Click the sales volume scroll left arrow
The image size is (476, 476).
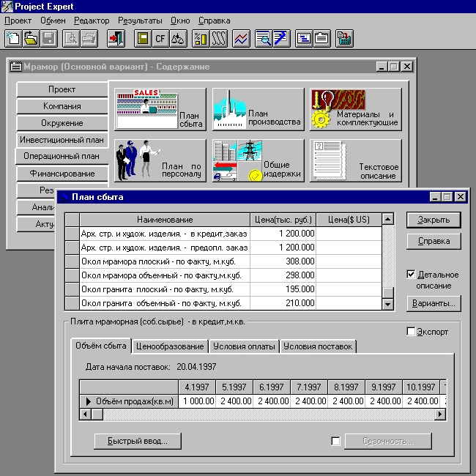[86, 414]
